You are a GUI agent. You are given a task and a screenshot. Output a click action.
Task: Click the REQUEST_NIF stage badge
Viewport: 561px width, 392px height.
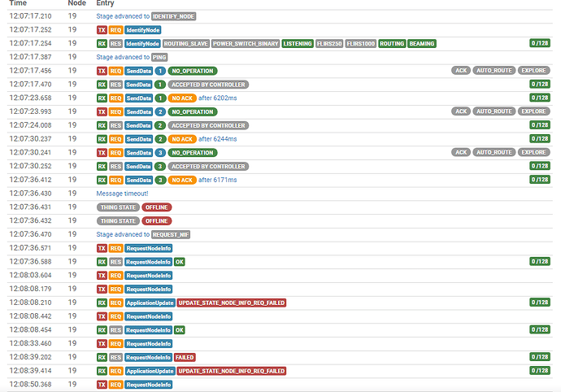point(171,235)
